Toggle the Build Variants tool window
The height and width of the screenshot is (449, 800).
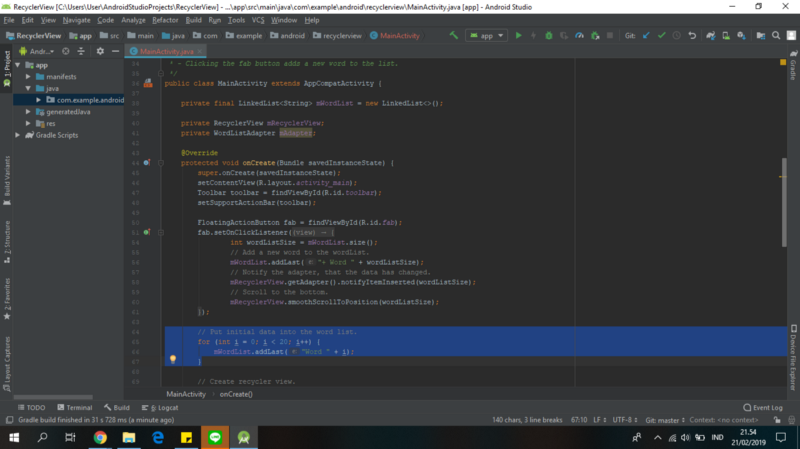click(7, 180)
